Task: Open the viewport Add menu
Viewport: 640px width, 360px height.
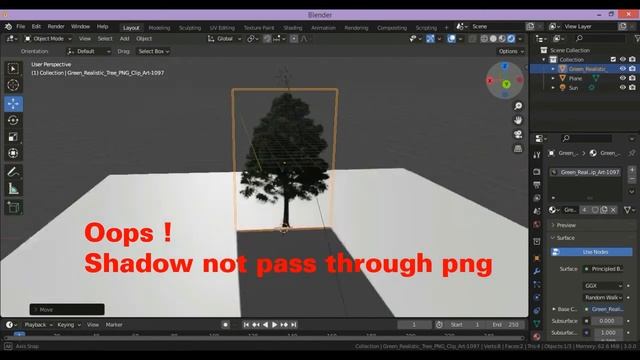Action: pyautogui.click(x=124, y=39)
